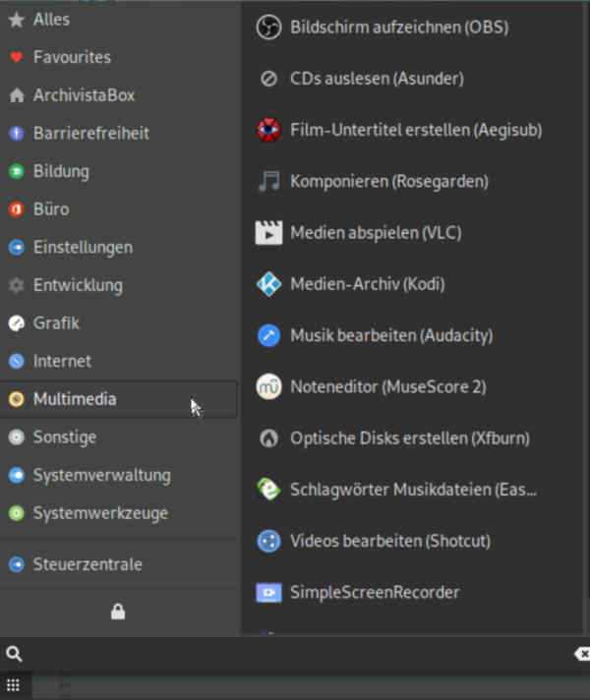Click the "Barrierefreiheit" label

point(91,133)
